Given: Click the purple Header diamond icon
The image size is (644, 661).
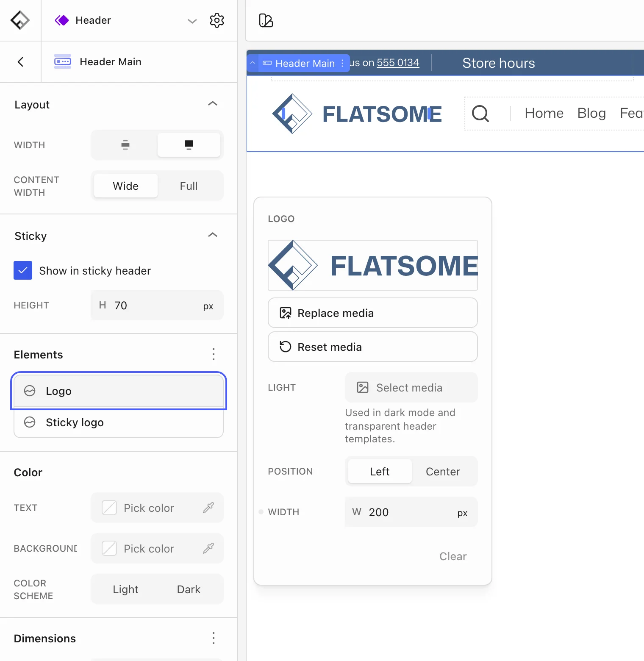Looking at the screenshot, I should coord(62,20).
